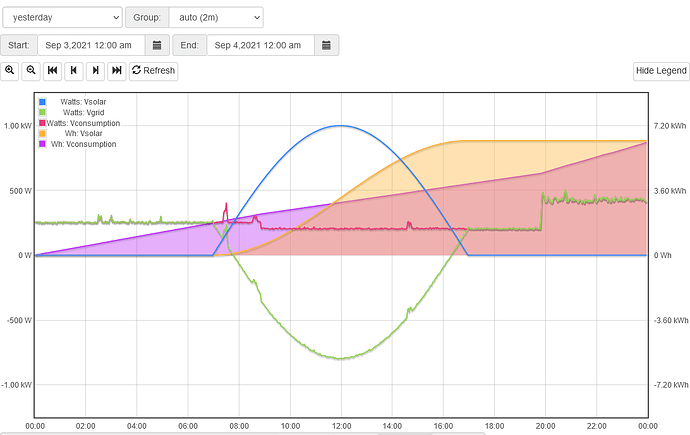Click the '08:00' time axis label
This screenshot has width=690, height=435.
point(239,426)
